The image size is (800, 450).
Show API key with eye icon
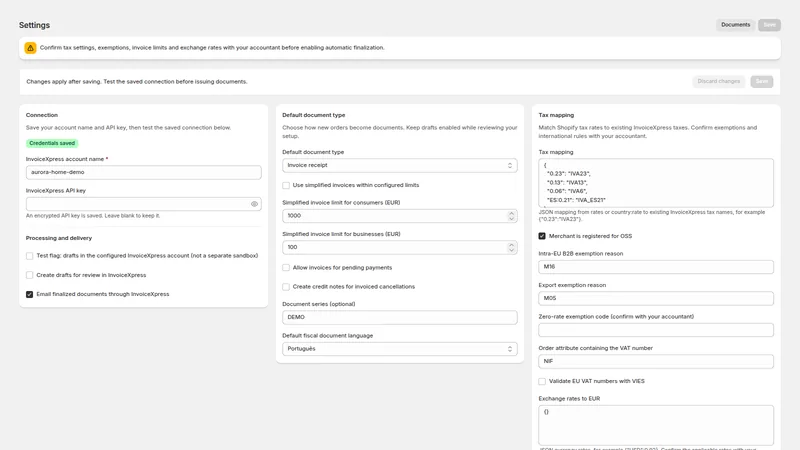point(254,204)
